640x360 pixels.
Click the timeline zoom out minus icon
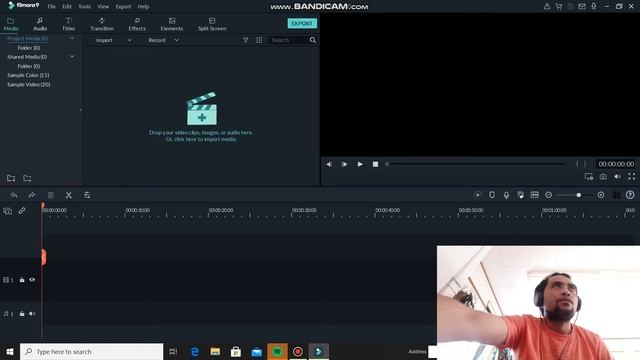pos(549,195)
